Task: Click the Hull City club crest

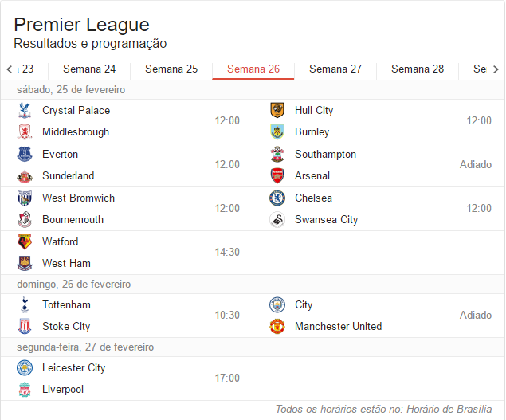Action: [x=277, y=111]
